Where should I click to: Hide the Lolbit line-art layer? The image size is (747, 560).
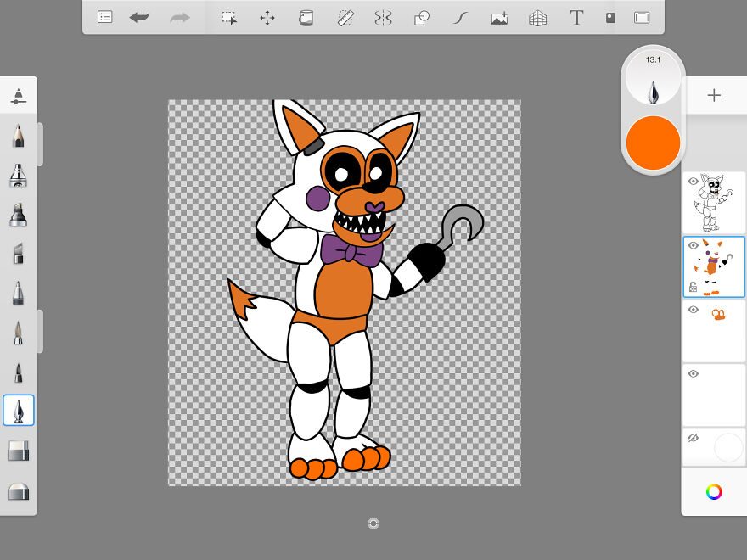coord(694,180)
